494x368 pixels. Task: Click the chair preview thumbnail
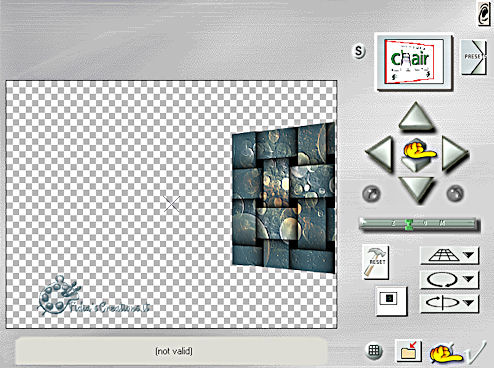pos(413,61)
